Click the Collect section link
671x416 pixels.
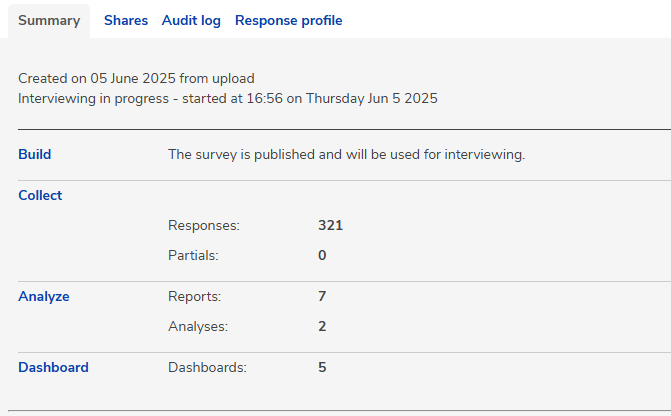point(40,196)
